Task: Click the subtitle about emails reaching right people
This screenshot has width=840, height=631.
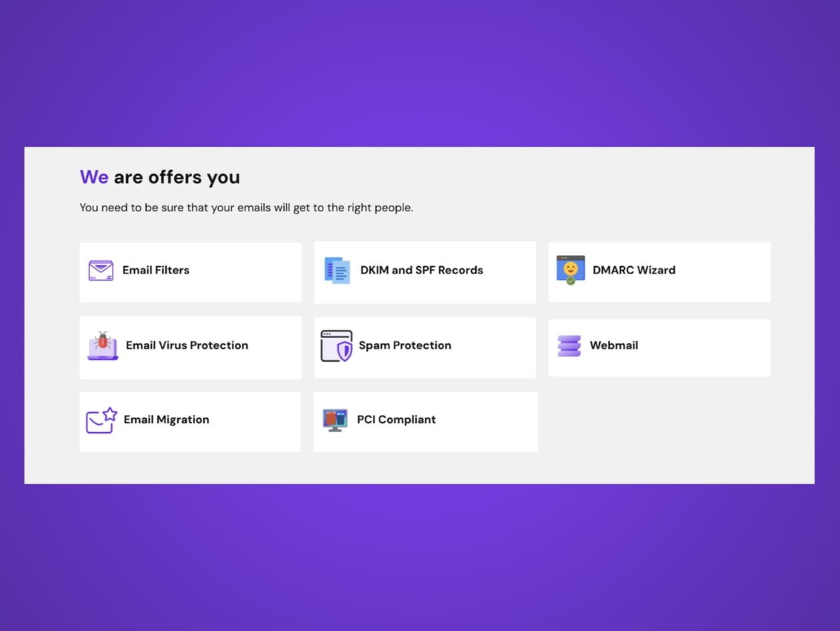Action: [246, 207]
